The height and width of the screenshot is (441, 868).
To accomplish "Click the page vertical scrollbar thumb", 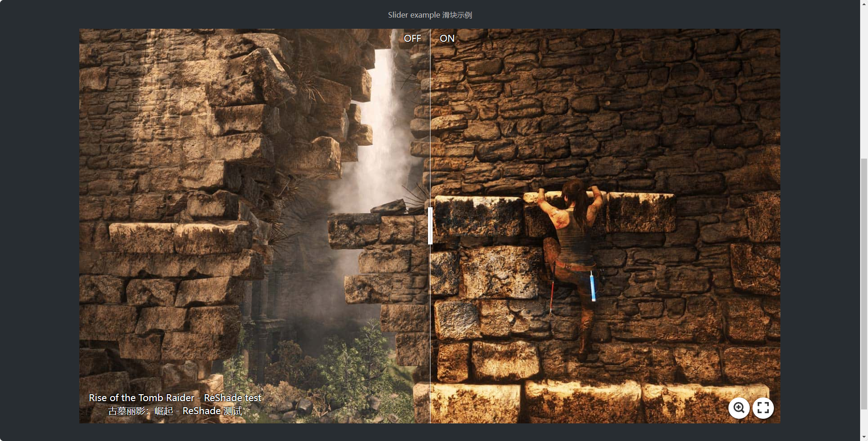I will 864,284.
